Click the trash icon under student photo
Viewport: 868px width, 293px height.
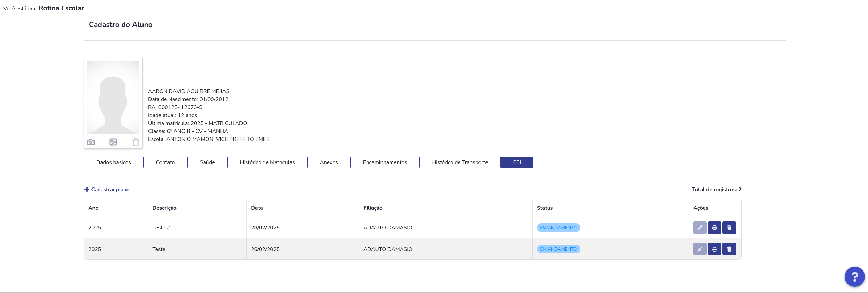tap(136, 142)
